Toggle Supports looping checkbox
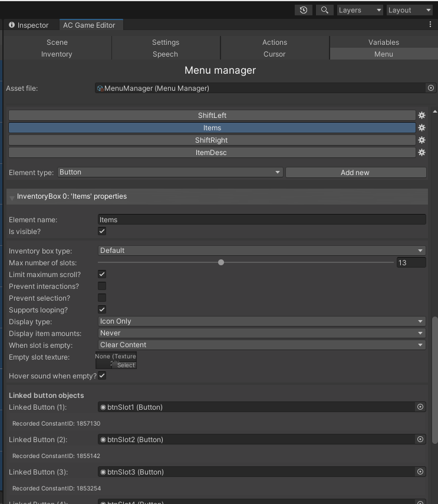The width and height of the screenshot is (438, 504). (x=102, y=309)
